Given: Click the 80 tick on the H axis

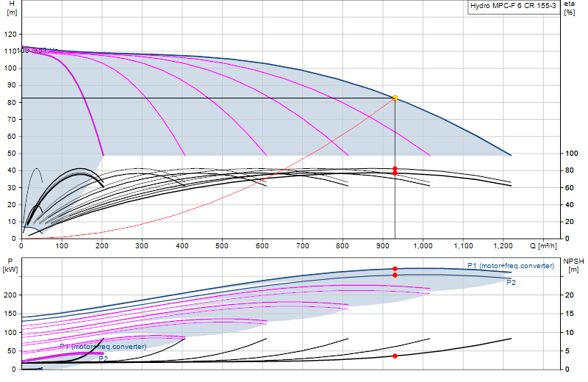Looking at the screenshot, I should (12, 102).
